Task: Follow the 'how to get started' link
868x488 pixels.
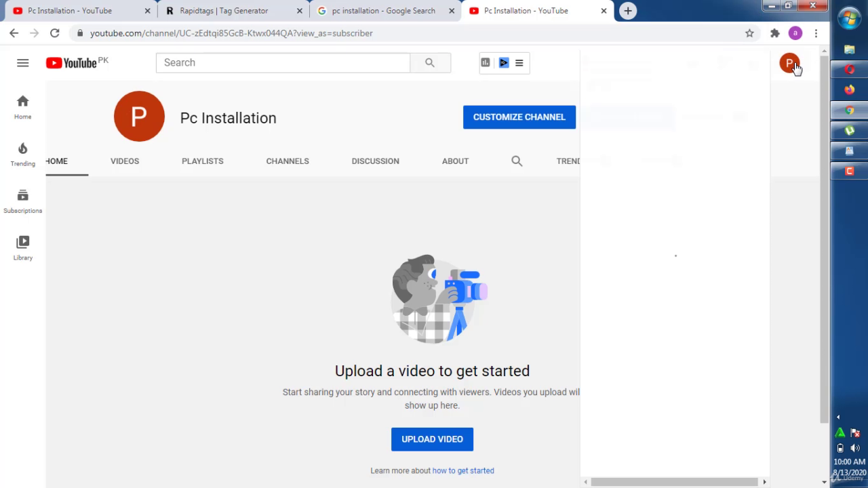Action: [463, 470]
